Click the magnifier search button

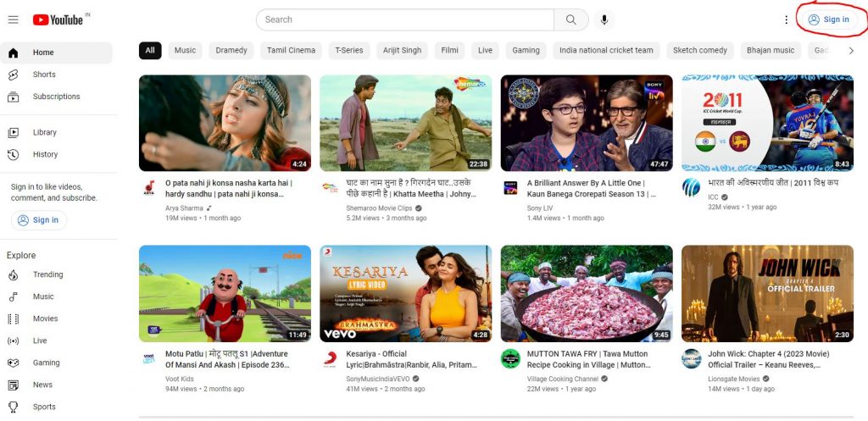pos(570,20)
